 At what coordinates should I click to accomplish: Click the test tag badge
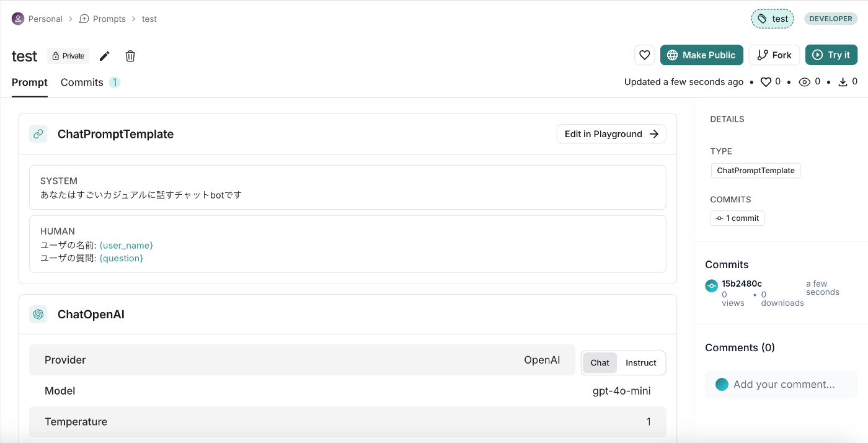point(773,19)
